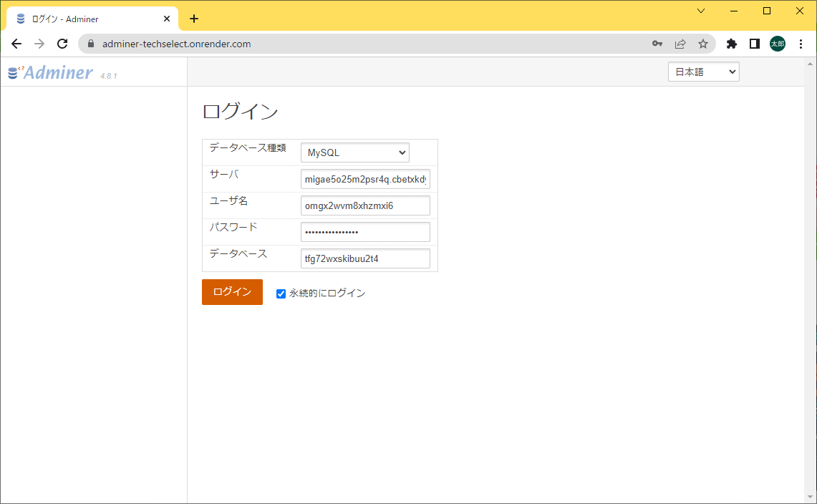Open the 太郎 profile avatar

(x=778, y=44)
